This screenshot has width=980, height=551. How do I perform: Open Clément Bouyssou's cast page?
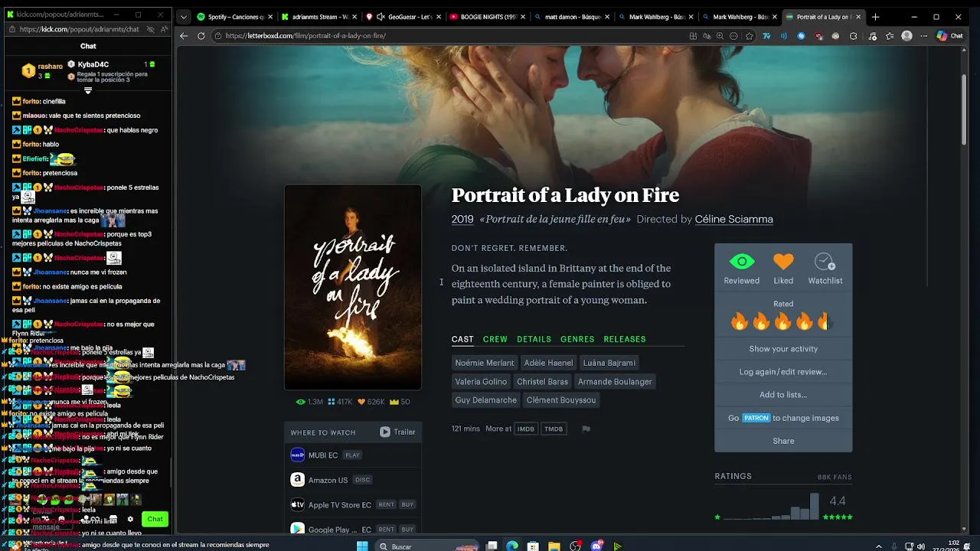click(561, 399)
